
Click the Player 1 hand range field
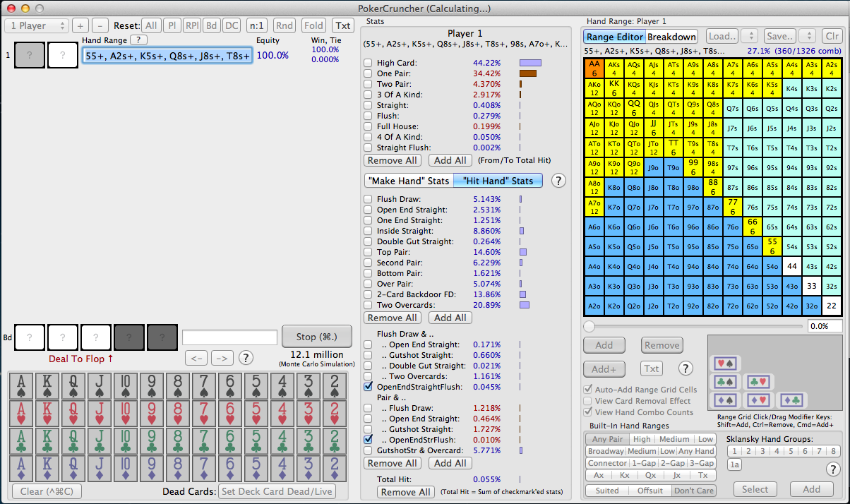tap(167, 56)
